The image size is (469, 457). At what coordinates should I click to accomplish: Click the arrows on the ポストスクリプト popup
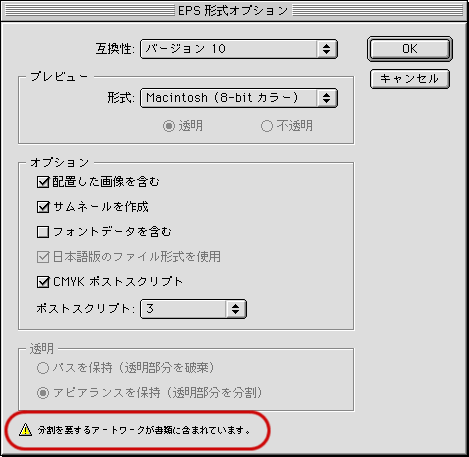pos(235,309)
